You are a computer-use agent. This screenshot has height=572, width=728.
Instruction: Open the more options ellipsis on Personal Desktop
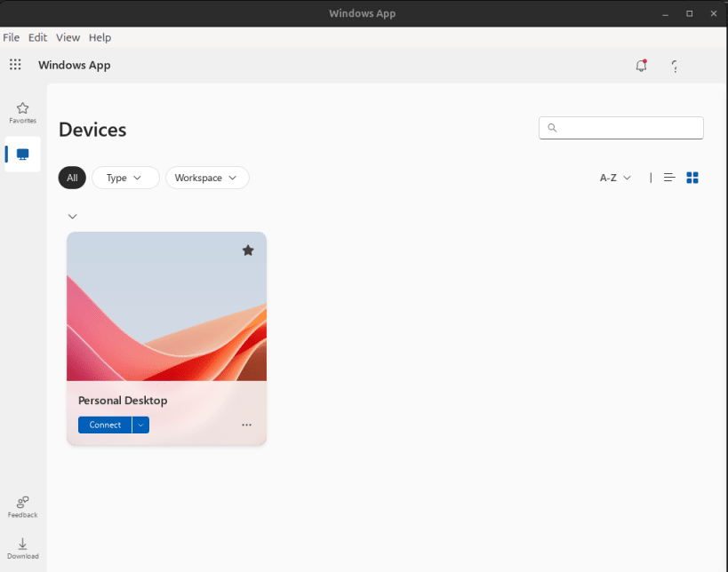pos(246,425)
